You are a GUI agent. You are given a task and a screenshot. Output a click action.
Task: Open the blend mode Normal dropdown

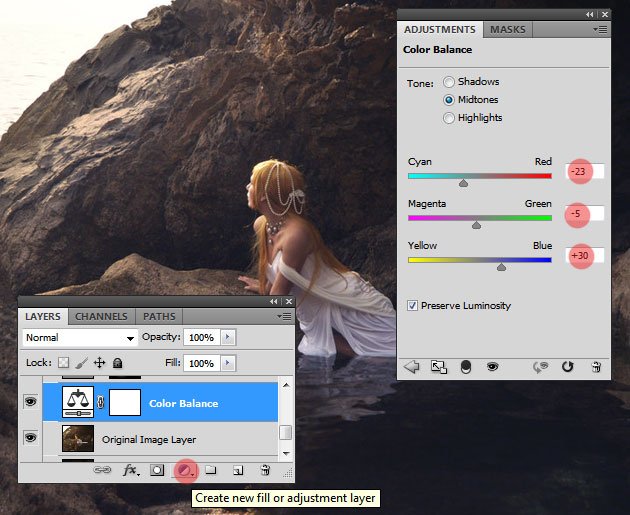pyautogui.click(x=80, y=338)
